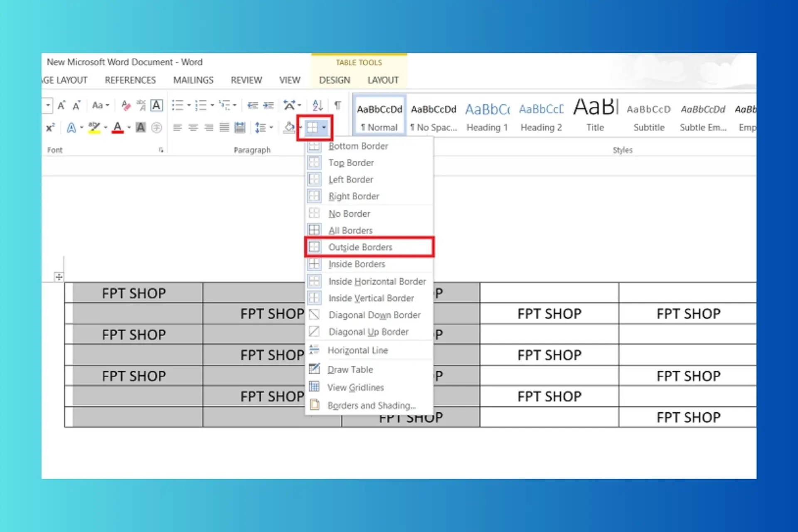The height and width of the screenshot is (532, 798).
Task: Click the Sort A-Z icon
Action: [x=318, y=106]
